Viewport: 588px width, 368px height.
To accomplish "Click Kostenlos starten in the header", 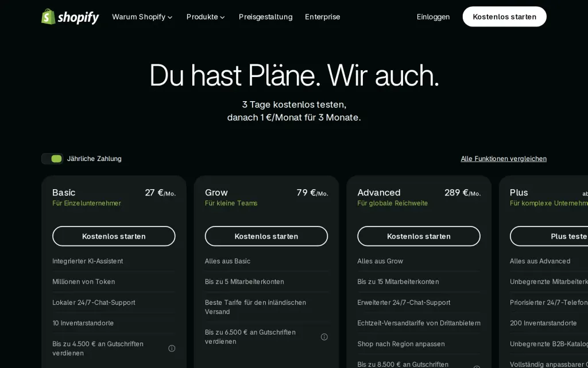I will (x=504, y=17).
